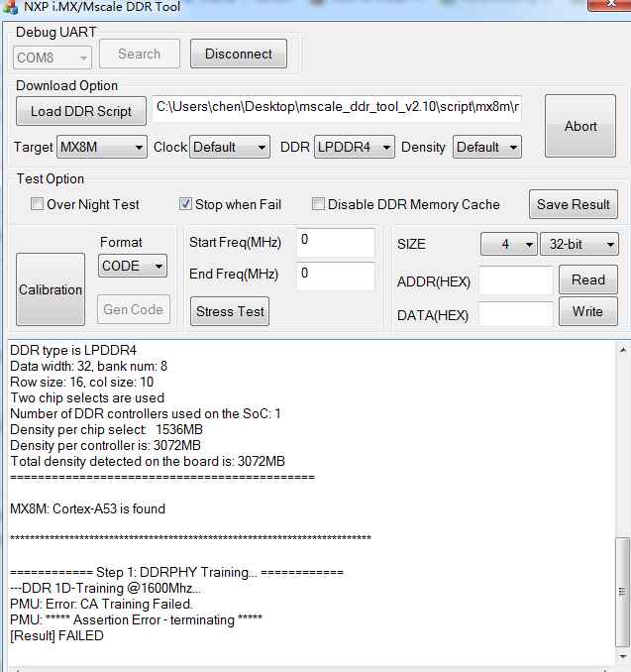Click the Gen Code button

click(x=133, y=309)
